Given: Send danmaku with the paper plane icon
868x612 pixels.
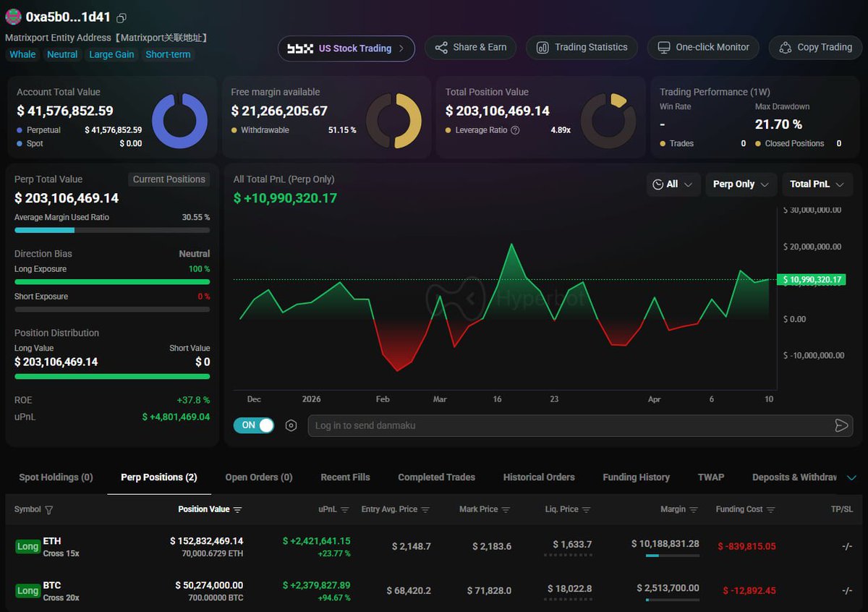Looking at the screenshot, I should tap(841, 425).
